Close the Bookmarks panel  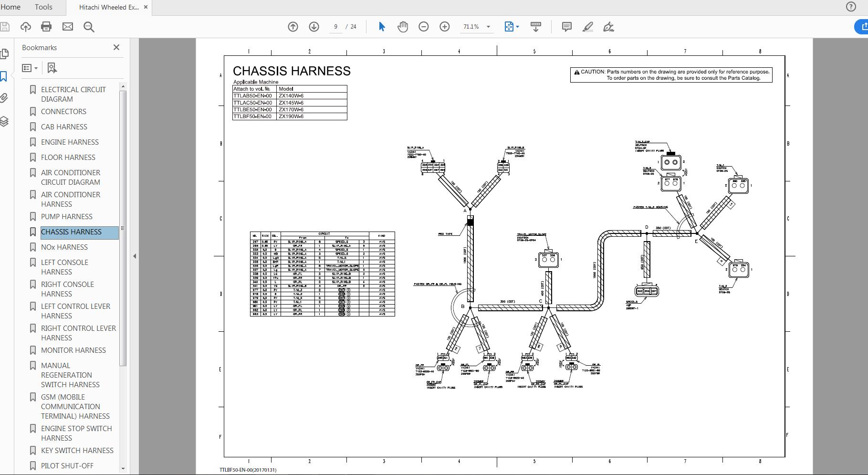click(116, 47)
